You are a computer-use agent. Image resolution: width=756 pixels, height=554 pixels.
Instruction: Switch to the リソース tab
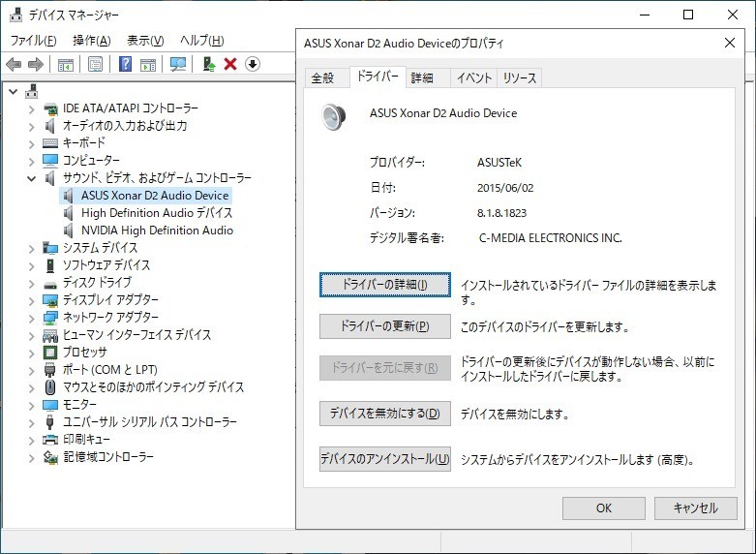click(x=519, y=78)
